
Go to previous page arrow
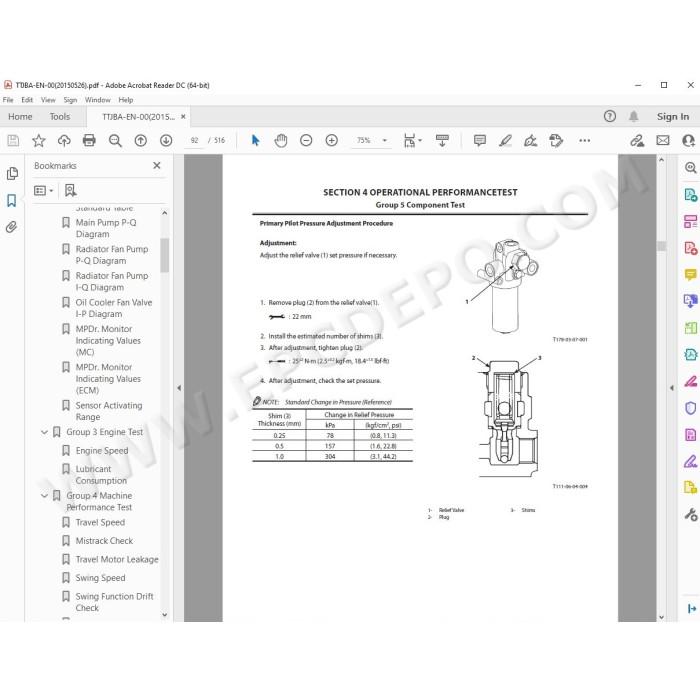(x=141, y=141)
